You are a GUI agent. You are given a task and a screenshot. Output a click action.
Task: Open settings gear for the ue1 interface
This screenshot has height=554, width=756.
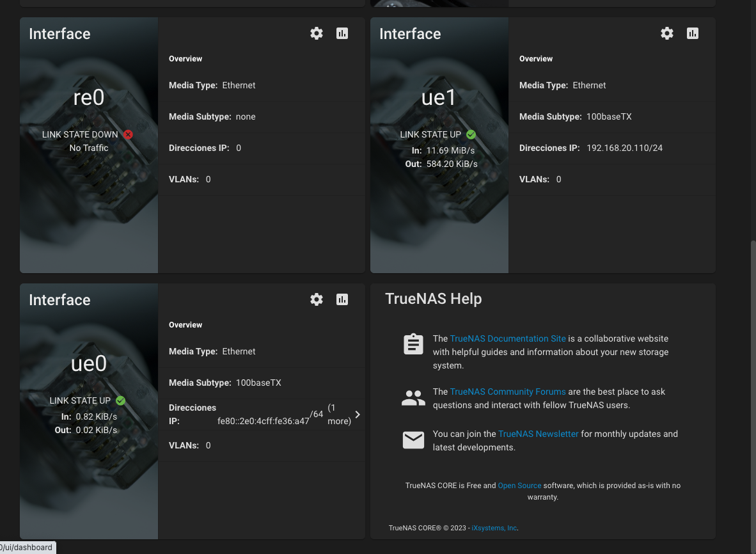tap(667, 33)
